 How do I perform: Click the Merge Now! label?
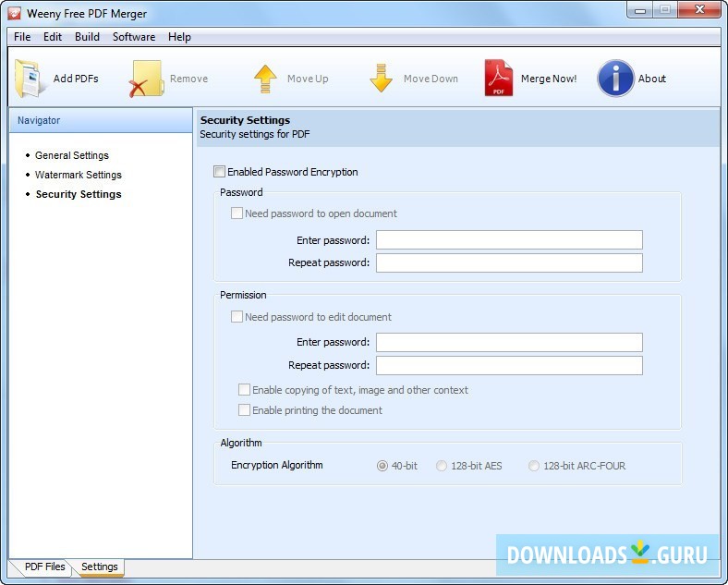(549, 79)
